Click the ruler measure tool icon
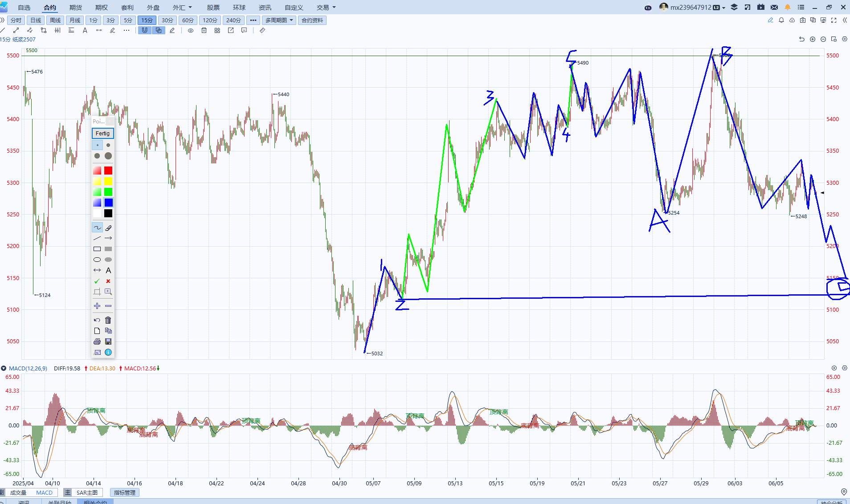 click(262, 30)
